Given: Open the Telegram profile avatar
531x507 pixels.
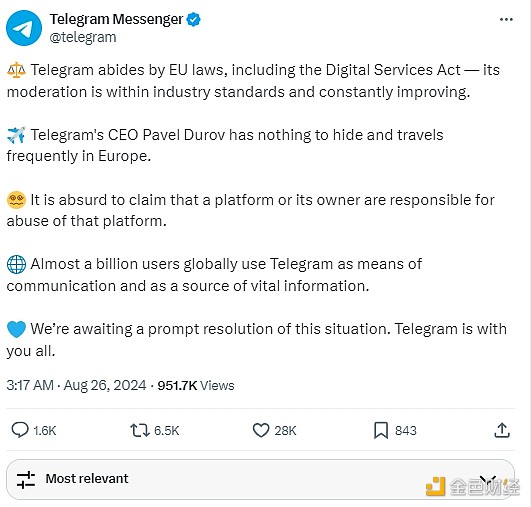Looking at the screenshot, I should pos(24,28).
